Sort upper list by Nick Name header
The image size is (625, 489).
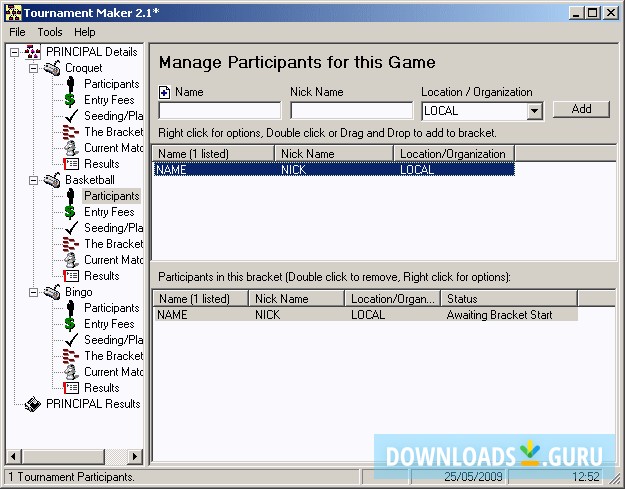(x=334, y=154)
